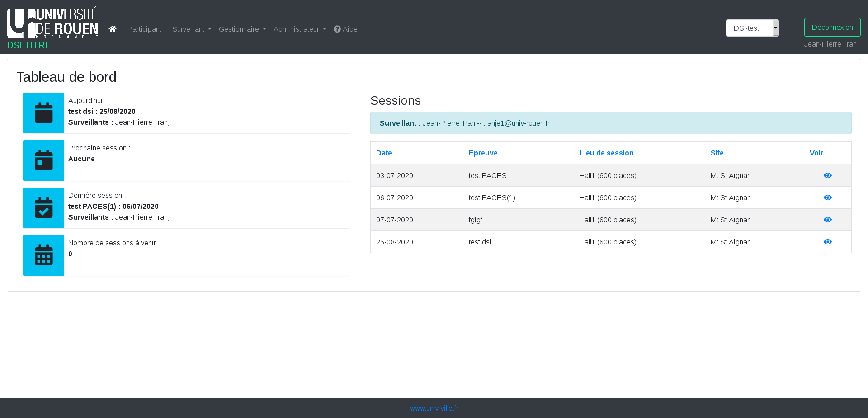The image size is (868, 418).
Task: Click the Prochaine session calendar icon
Action: [x=43, y=160]
